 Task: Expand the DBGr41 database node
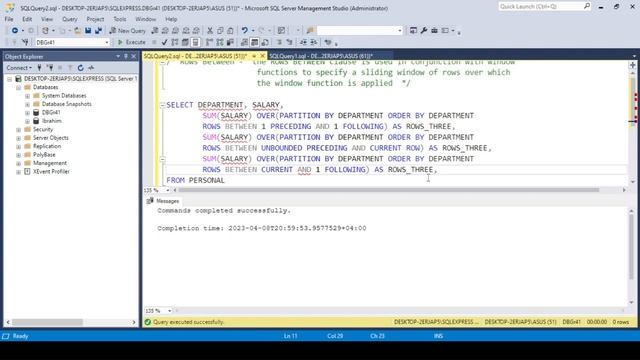(x=27, y=113)
